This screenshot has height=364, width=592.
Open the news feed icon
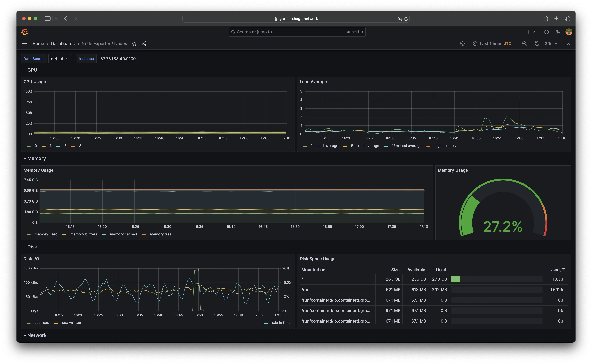[x=558, y=32]
